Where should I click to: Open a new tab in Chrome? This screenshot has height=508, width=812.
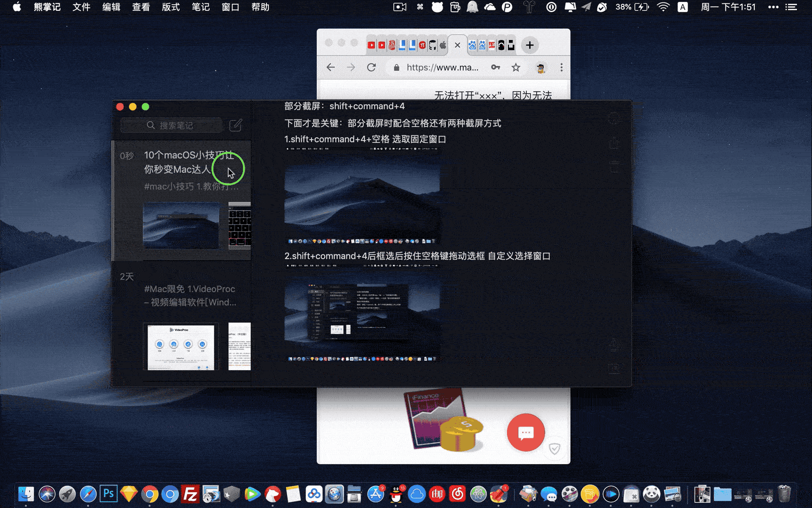pos(530,45)
